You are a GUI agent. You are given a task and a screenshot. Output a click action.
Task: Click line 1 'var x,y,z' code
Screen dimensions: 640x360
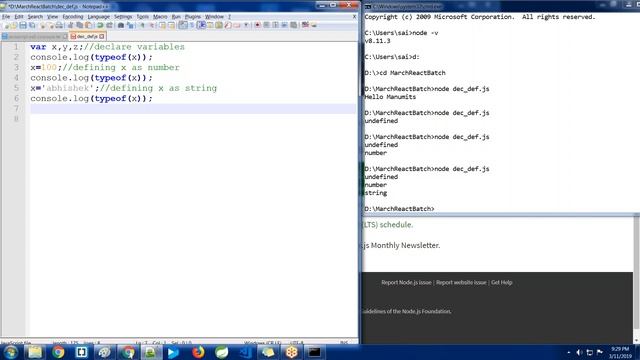coord(57,47)
